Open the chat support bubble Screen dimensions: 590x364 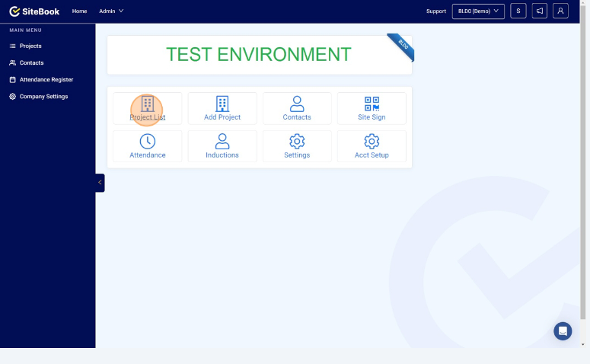[x=563, y=330]
